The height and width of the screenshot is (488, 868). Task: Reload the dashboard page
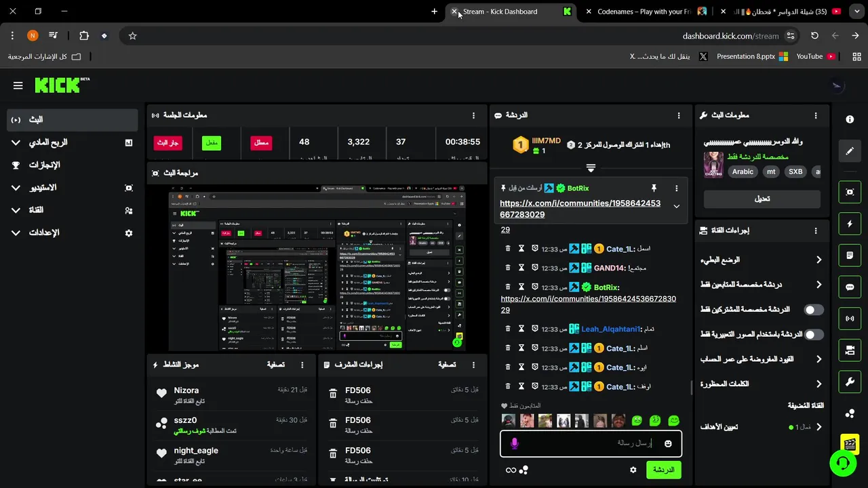pos(814,36)
